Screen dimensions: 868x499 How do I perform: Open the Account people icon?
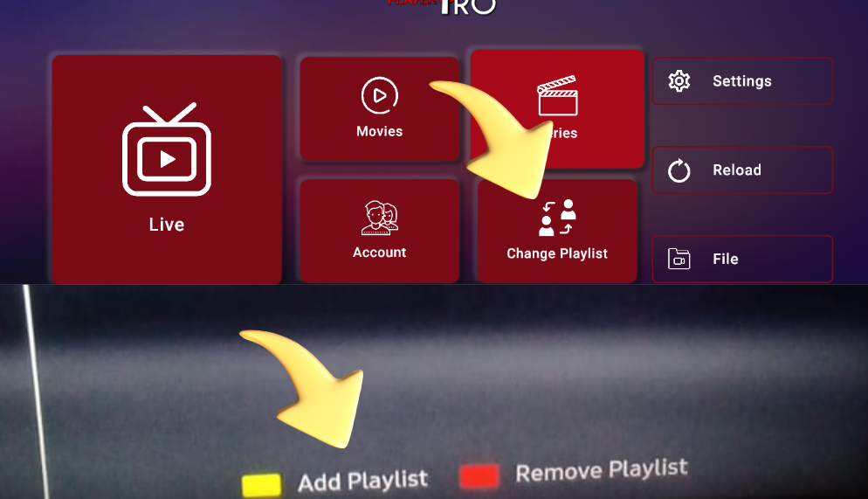tap(379, 218)
